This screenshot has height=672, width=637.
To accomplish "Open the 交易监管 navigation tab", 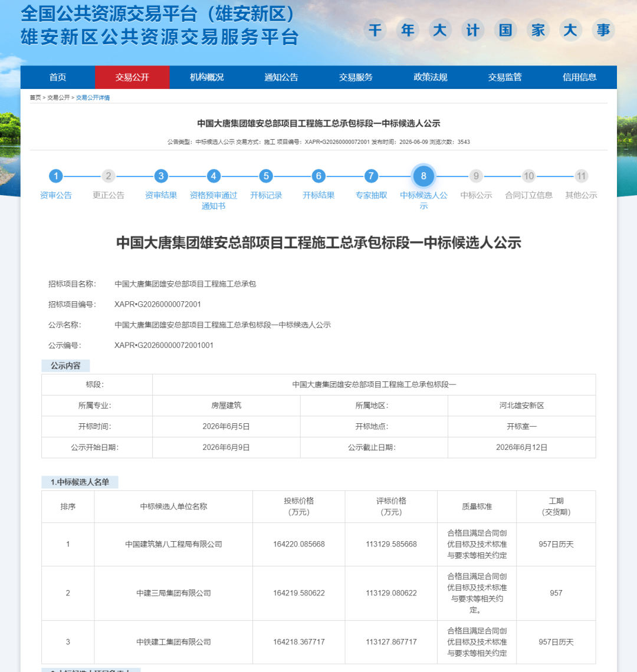I will 505,77.
